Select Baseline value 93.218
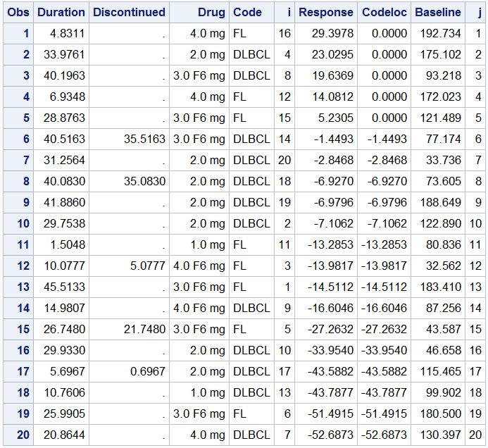The image size is (488, 448). point(444,75)
